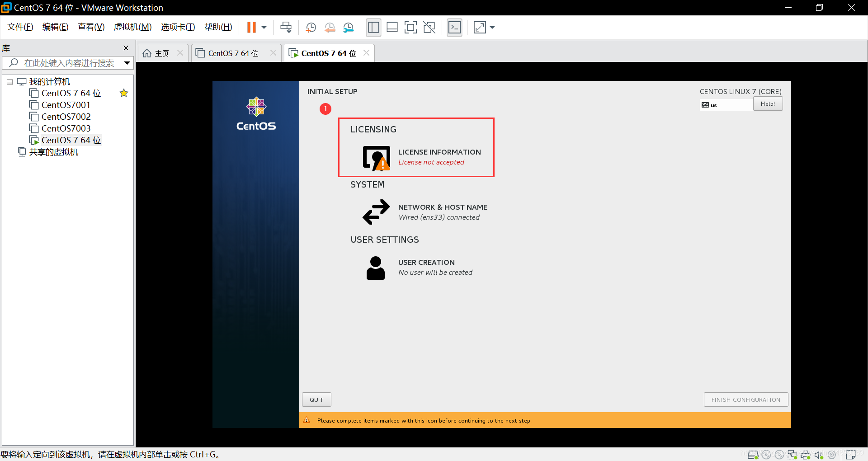Click the second CD/DVD drive status icon

click(x=779, y=455)
